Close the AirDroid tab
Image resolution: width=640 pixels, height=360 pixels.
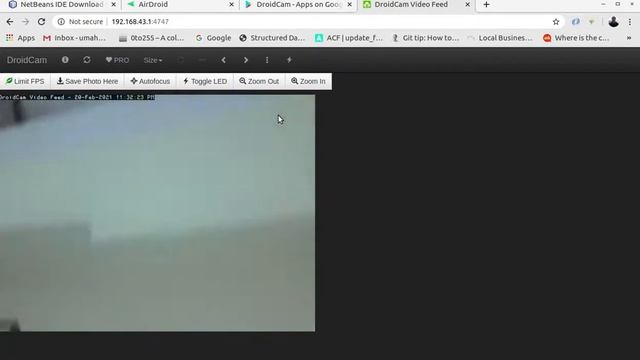tap(231, 4)
